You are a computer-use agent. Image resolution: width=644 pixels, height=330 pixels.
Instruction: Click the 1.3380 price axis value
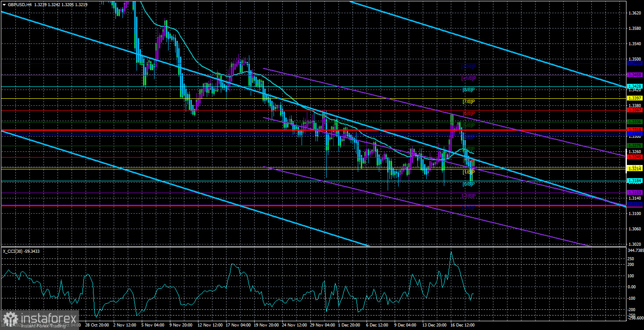(x=635, y=105)
